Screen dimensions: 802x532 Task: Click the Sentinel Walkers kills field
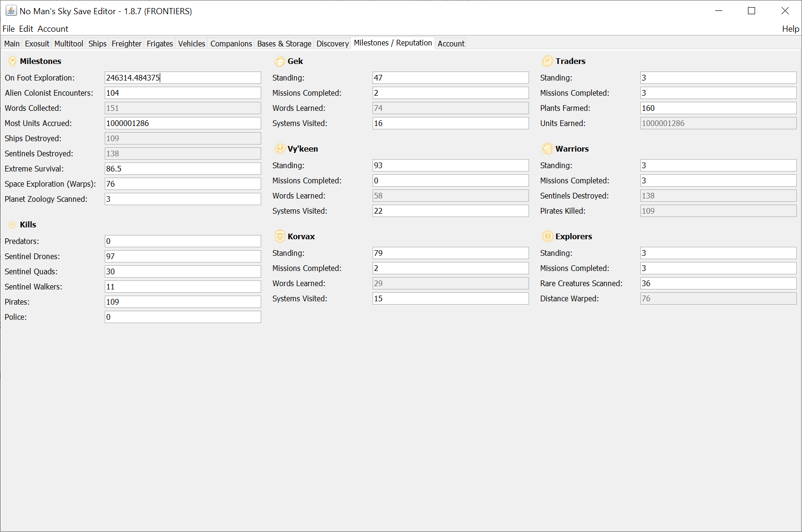182,287
